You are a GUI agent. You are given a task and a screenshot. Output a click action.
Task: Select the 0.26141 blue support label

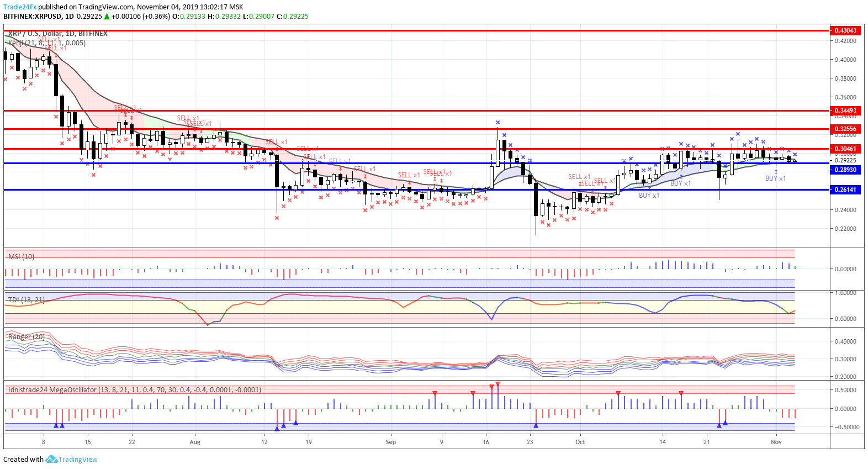coord(845,189)
